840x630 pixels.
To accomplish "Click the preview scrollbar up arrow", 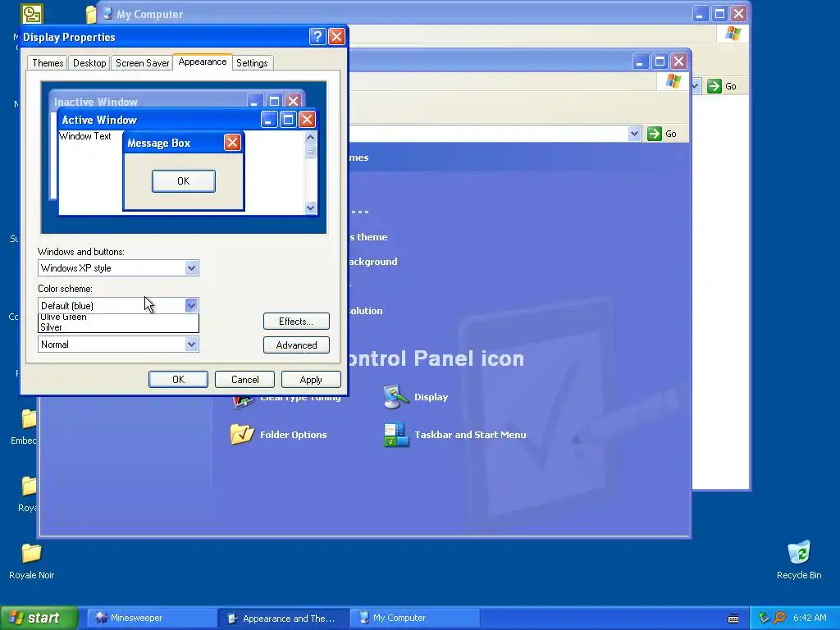I will (310, 137).
